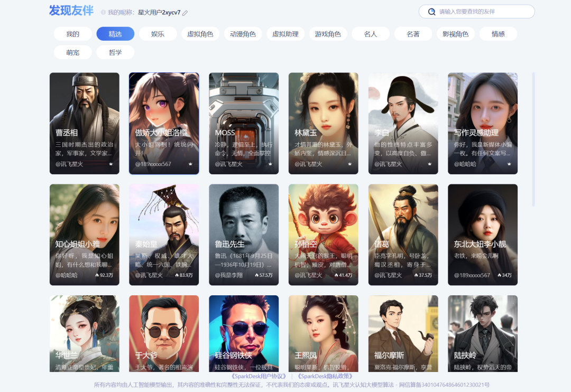This screenshot has height=392, width=571.
Task: Click the crown icon on 李白 card
Action: point(429,164)
